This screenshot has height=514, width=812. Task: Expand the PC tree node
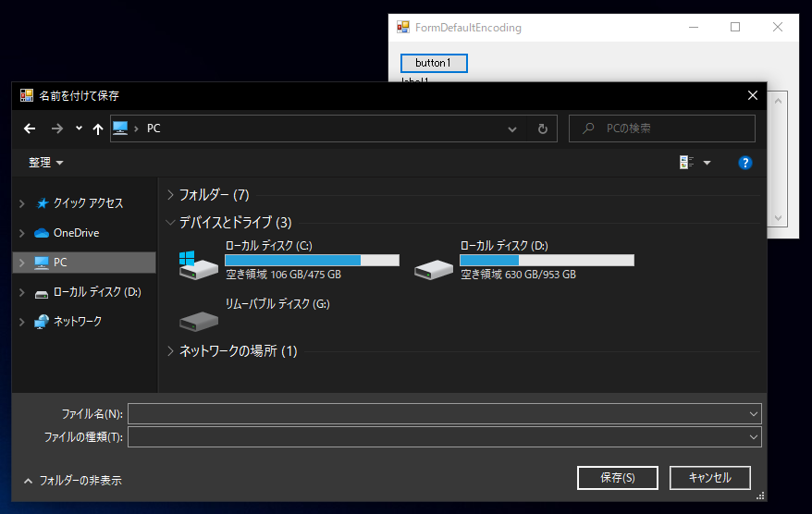coord(22,263)
